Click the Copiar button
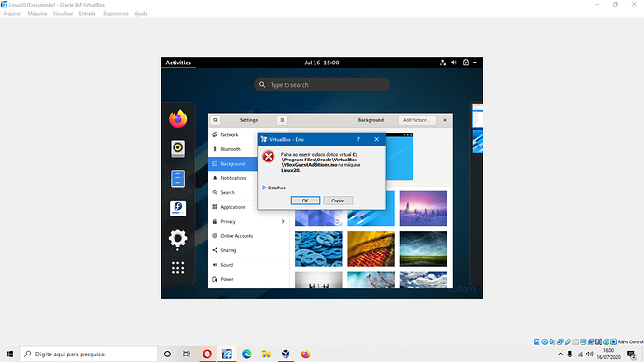 [x=338, y=201]
